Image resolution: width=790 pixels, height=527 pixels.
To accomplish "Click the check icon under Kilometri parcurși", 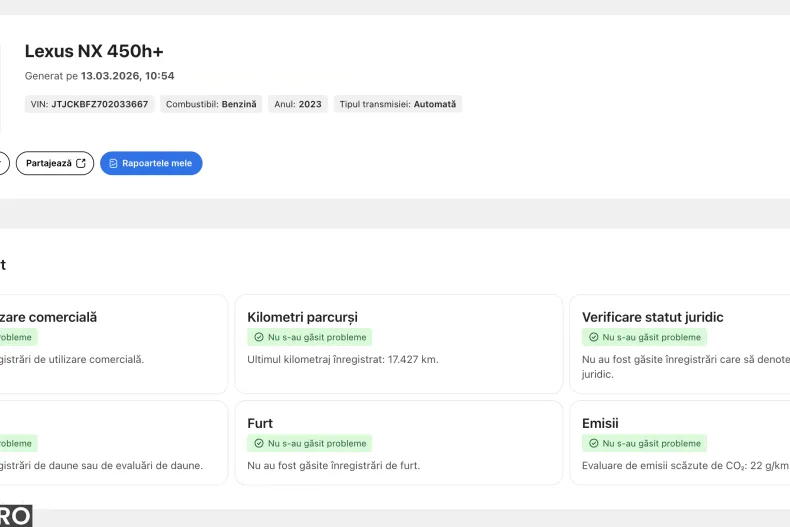I will 259,338.
